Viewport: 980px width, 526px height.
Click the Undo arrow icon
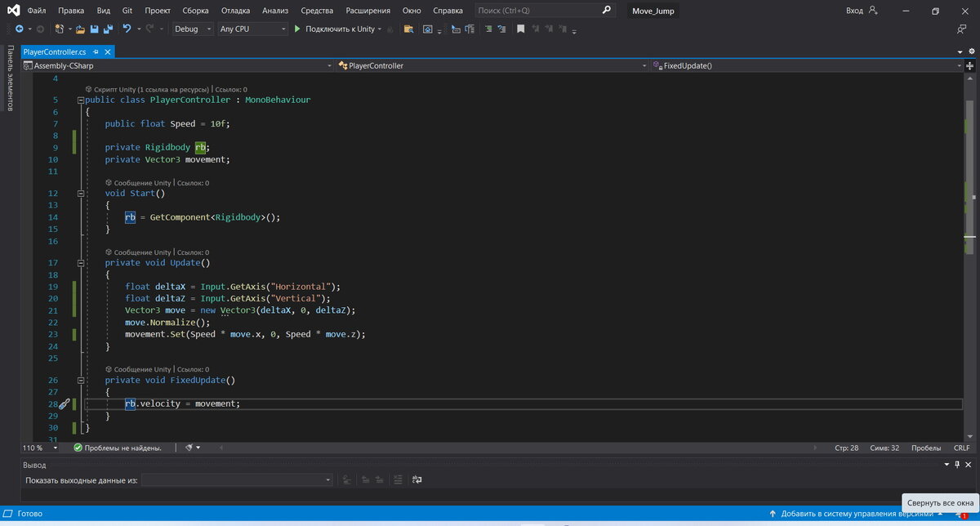(x=127, y=29)
